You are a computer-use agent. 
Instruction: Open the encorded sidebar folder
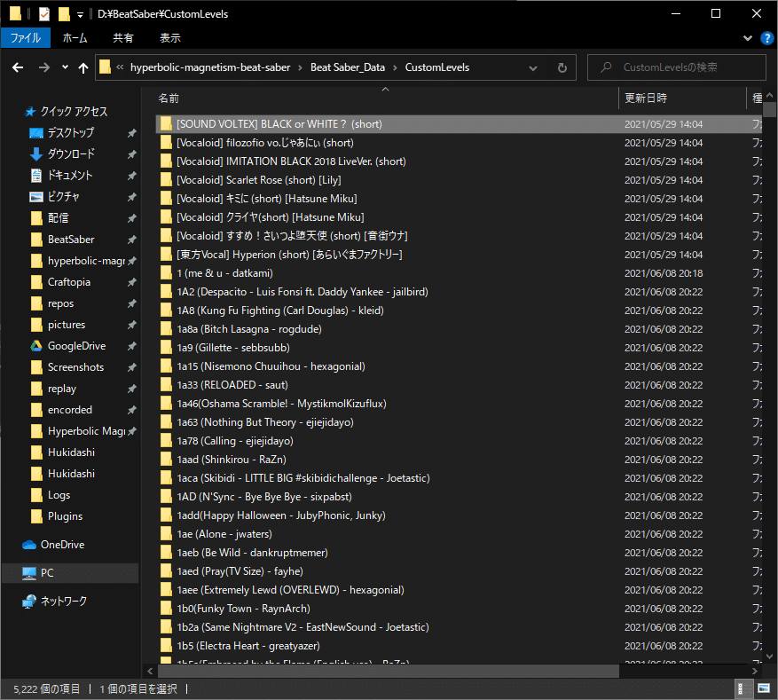tap(70, 410)
